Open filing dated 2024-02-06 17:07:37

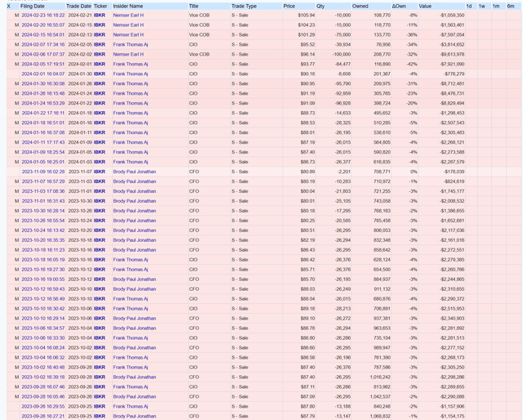(x=43, y=55)
